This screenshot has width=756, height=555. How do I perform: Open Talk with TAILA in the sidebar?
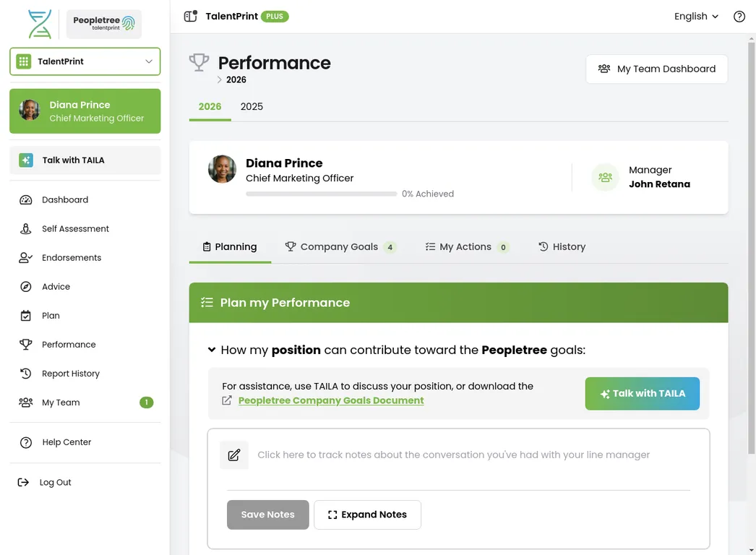(85, 160)
